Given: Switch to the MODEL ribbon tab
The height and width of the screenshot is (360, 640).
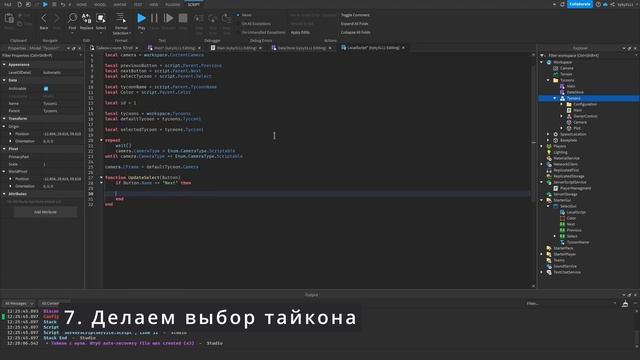Looking at the screenshot, I should pyautogui.click(x=100, y=4).
